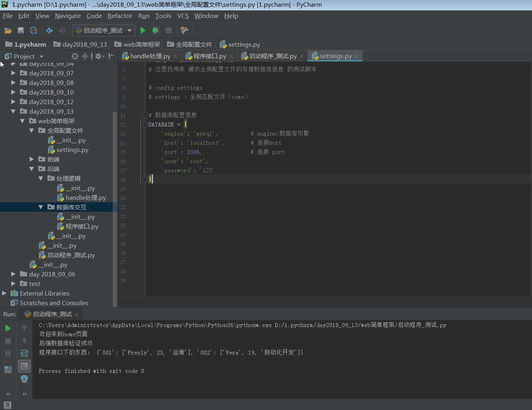Click the Print icon in Run panel

pos(24,379)
